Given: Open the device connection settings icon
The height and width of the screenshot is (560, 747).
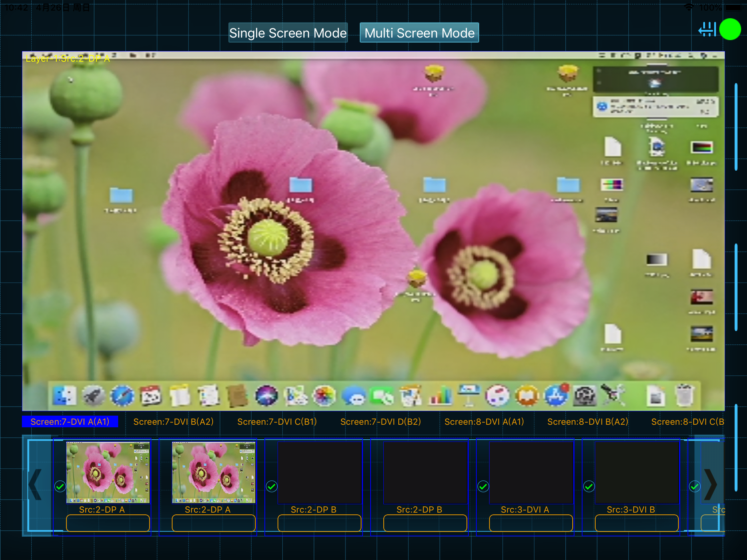Looking at the screenshot, I should click(707, 29).
